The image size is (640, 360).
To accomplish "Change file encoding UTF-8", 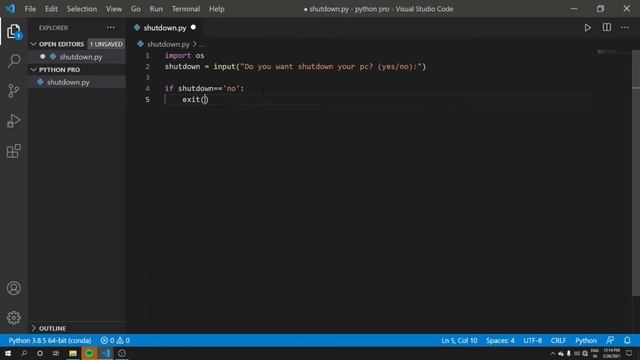I will point(533,340).
